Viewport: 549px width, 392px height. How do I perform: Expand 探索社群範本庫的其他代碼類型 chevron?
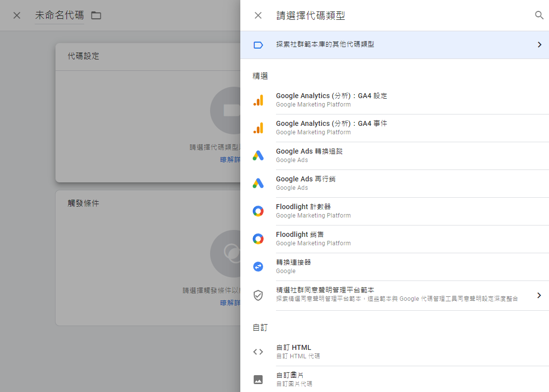tap(539, 45)
